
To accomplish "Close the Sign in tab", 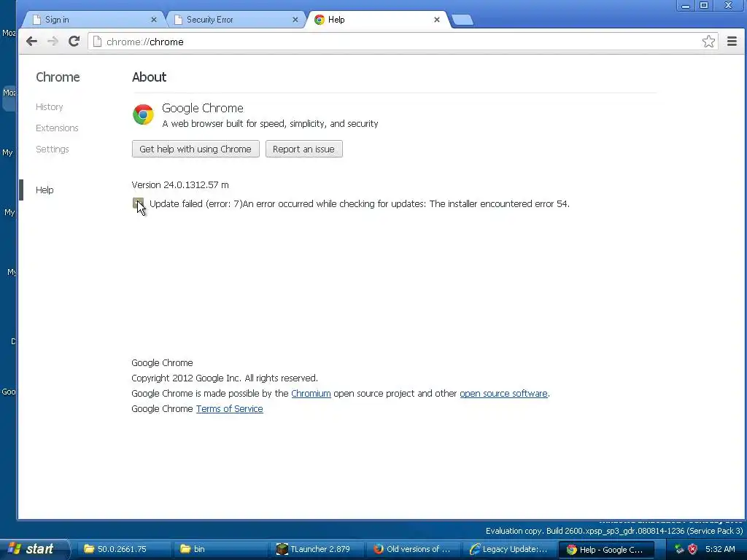I will tap(153, 20).
